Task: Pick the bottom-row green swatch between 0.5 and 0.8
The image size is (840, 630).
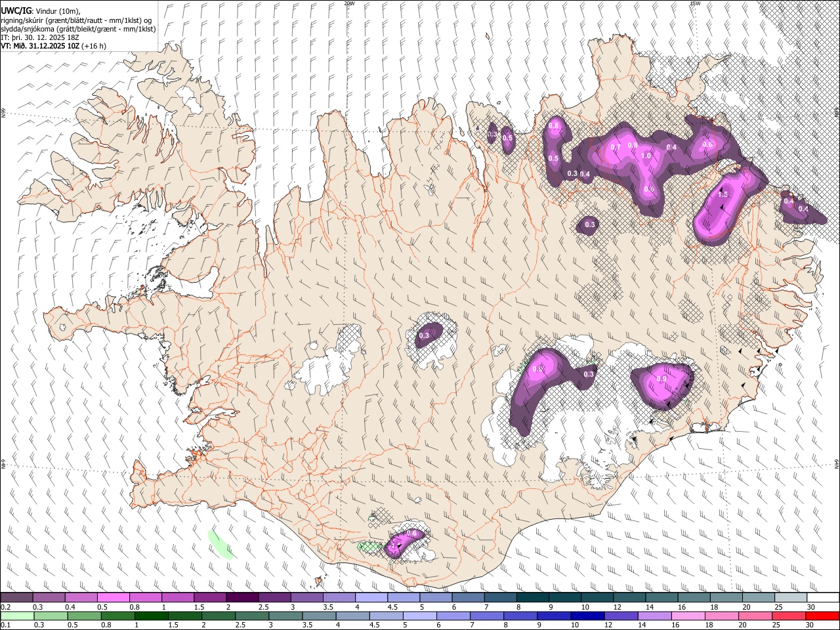Action: click(85, 616)
